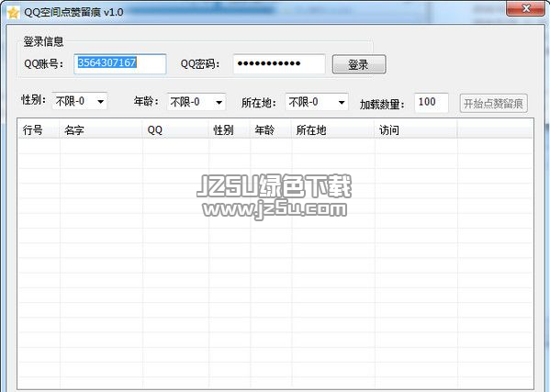
Task: Click the 登录信息 group label
Action: click(x=43, y=41)
